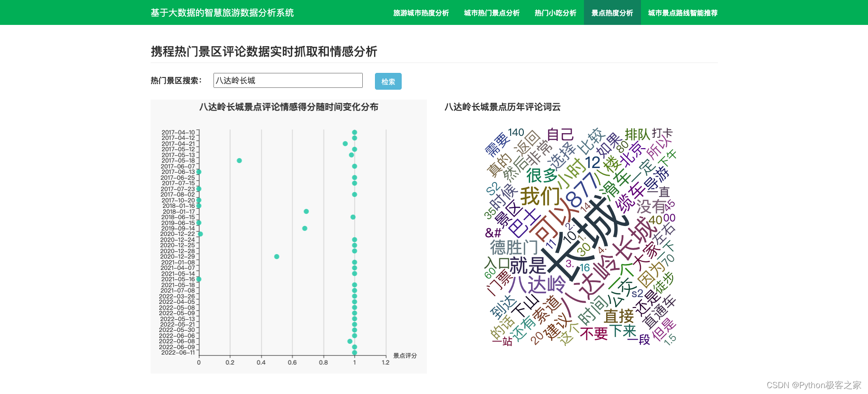
Task: Open 城市景点路线智能推荐 tab
Action: (x=683, y=13)
